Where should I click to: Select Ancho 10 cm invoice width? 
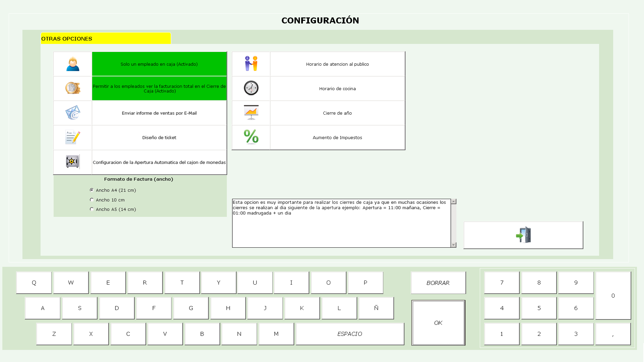point(92,200)
